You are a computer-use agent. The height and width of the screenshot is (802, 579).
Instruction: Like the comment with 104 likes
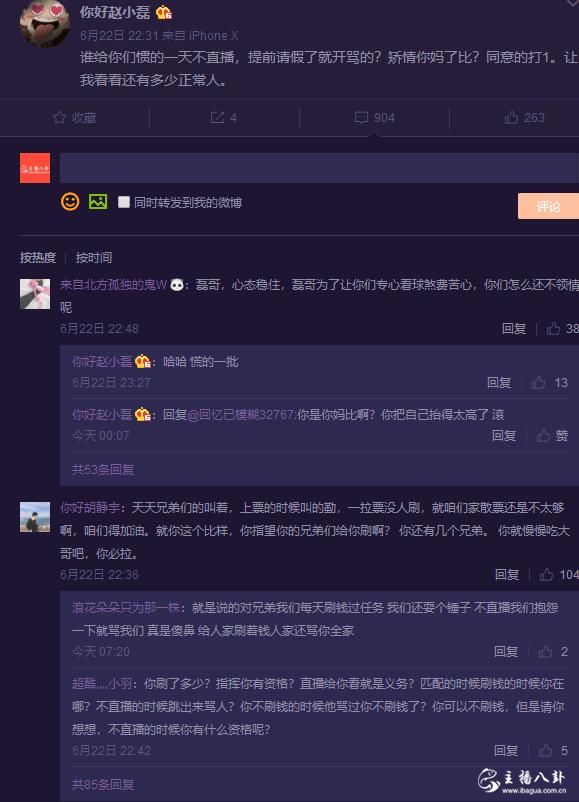coord(559,574)
